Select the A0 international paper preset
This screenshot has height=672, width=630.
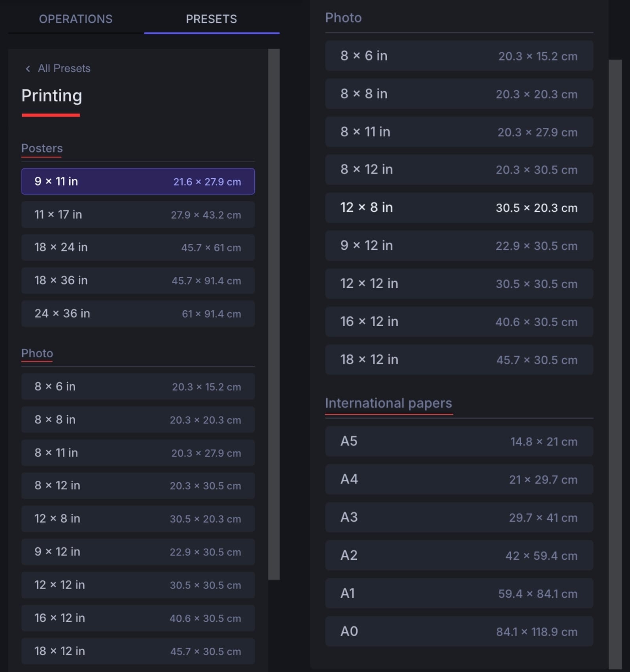point(459,631)
